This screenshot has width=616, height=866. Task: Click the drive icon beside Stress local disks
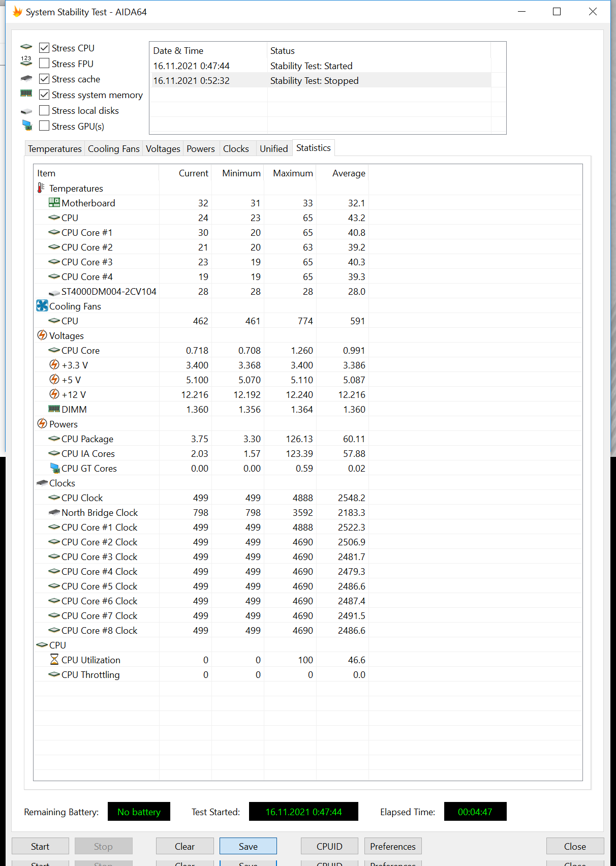(x=26, y=111)
